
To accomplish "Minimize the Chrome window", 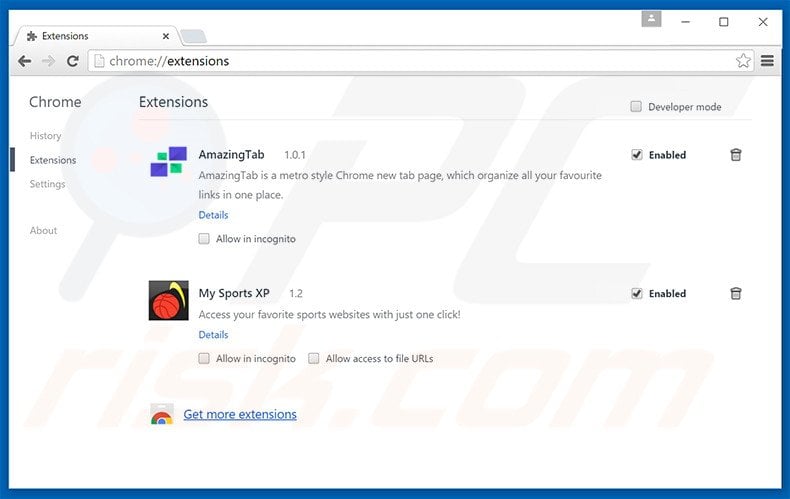I will [685, 22].
